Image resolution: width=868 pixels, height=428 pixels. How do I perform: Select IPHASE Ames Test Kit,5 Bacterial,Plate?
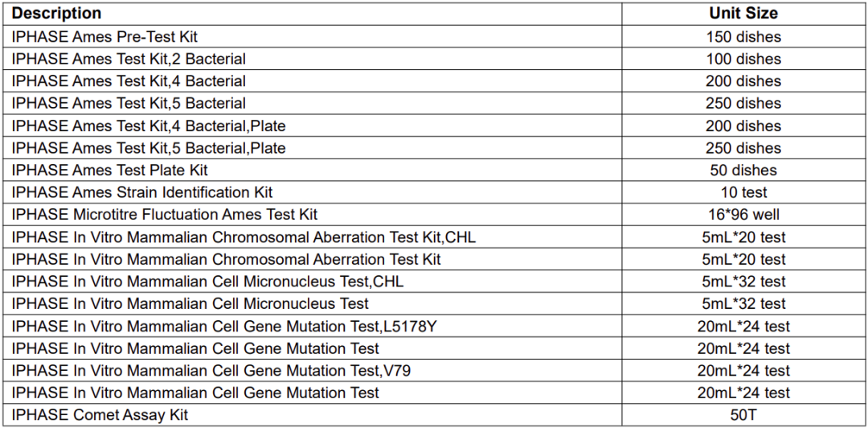[149, 148]
